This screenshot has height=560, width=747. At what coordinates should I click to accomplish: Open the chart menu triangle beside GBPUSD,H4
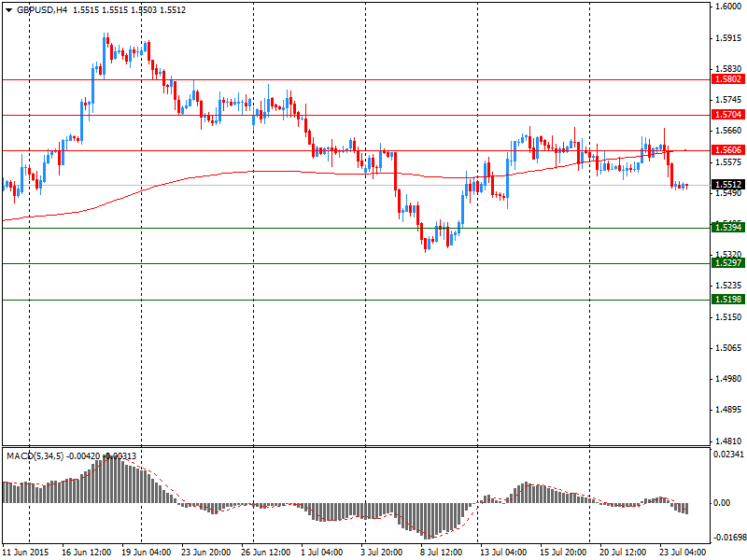pos(9,10)
